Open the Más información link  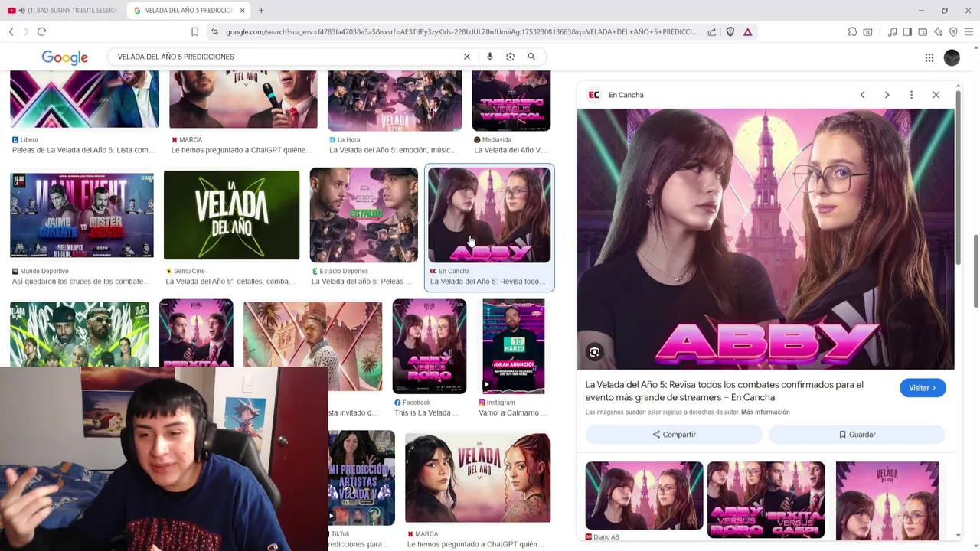coord(765,412)
